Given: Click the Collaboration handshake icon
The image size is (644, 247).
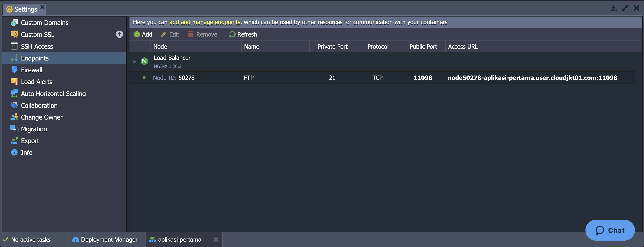Looking at the screenshot, I should click(x=14, y=105).
